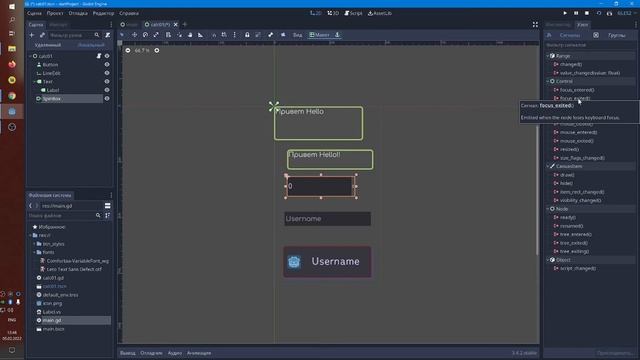Collapse the res:// folder
640x360 pixels.
[30, 236]
